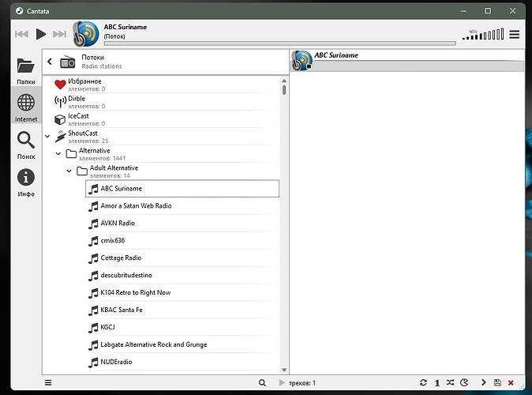The height and width of the screenshot is (395, 532).
Task: Click the ABC Suriname header title
Action: [x=126, y=27]
